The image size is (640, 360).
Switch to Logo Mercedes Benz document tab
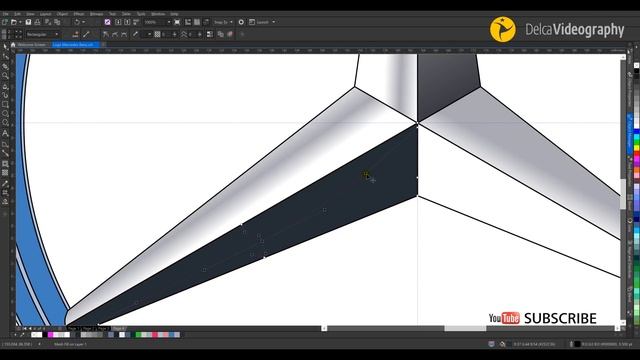tap(76, 44)
